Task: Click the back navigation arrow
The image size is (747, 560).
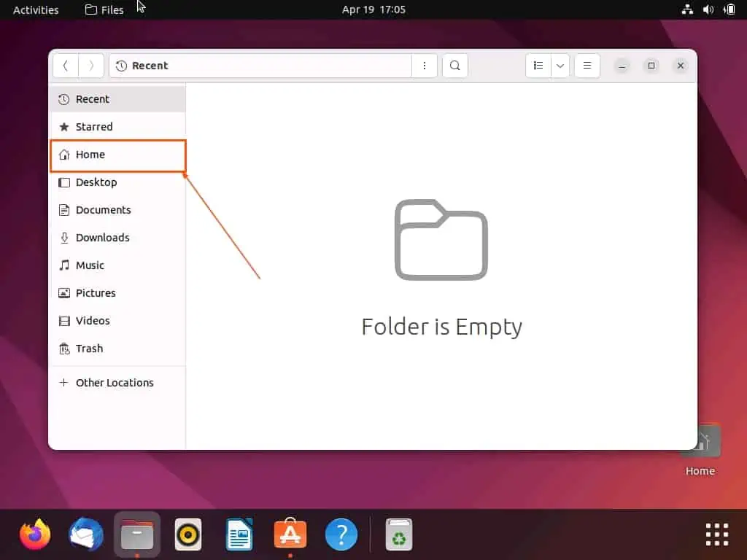Action: click(x=65, y=65)
